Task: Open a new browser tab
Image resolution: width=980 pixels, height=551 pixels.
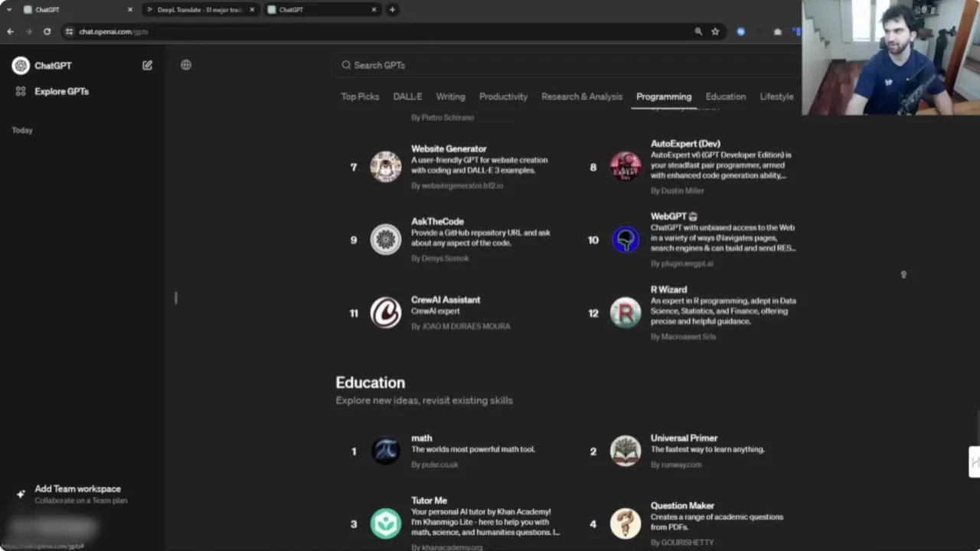Action: coord(392,10)
